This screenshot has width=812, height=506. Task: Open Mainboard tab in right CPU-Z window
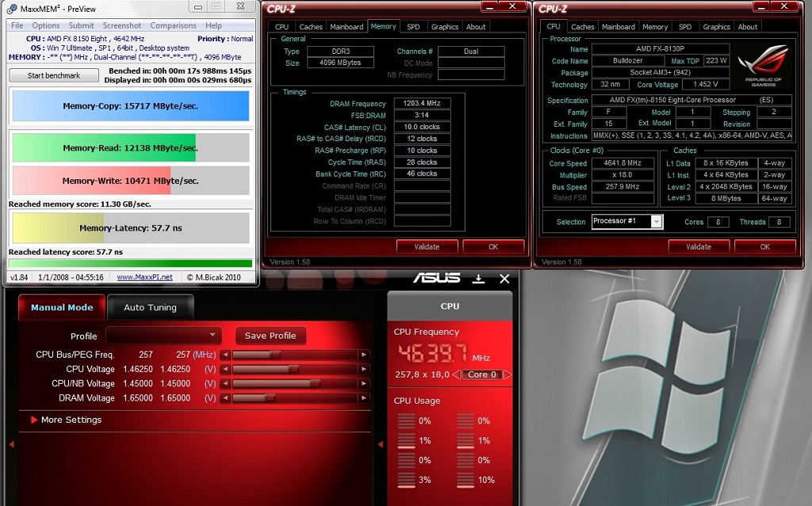click(x=619, y=27)
